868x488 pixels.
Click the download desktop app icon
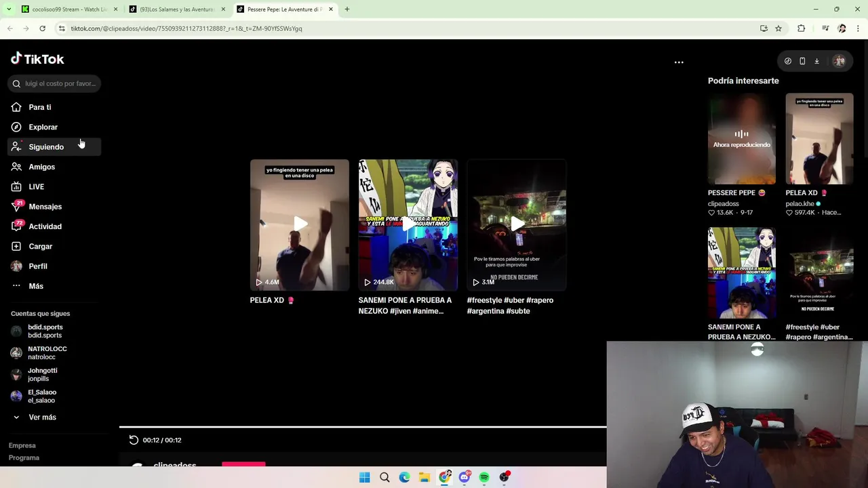tap(816, 61)
